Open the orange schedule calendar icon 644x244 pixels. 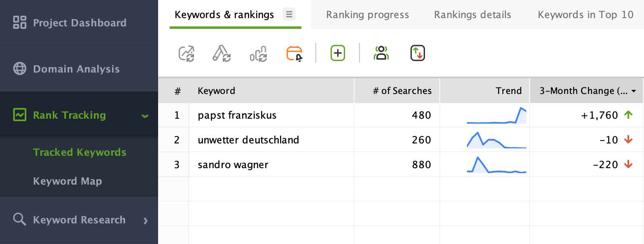point(295,54)
